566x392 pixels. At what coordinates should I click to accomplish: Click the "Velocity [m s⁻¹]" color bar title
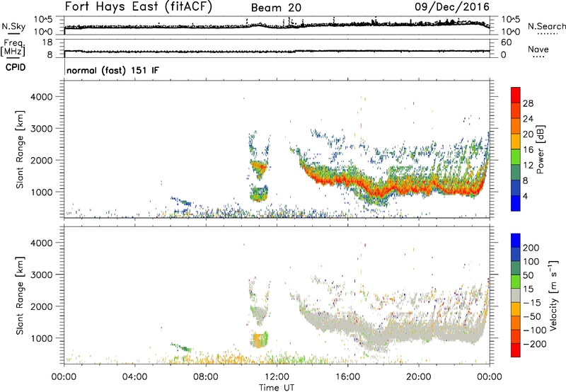[553, 296]
